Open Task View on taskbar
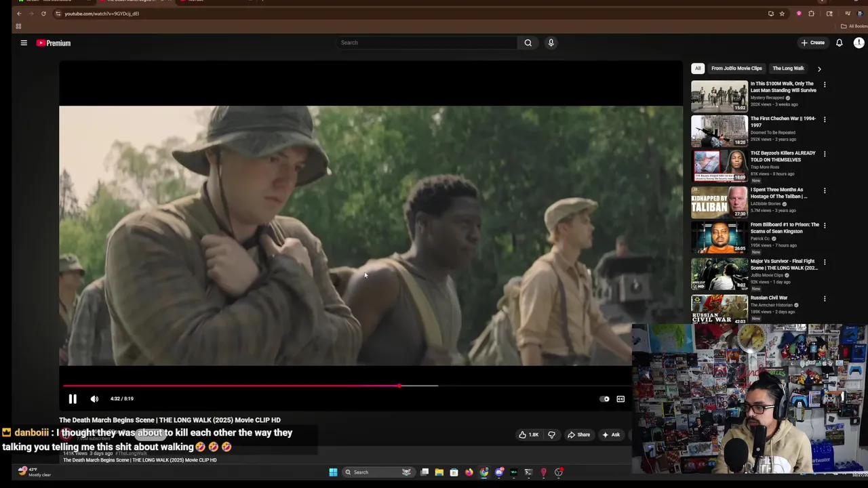The height and width of the screenshot is (488, 868). point(425,472)
